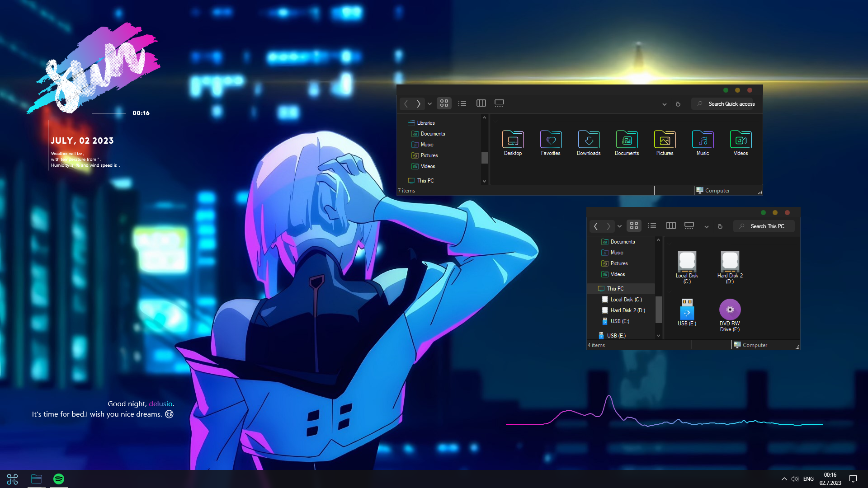Refresh the This PC window
Screen dimensions: 868x488
coord(720,226)
